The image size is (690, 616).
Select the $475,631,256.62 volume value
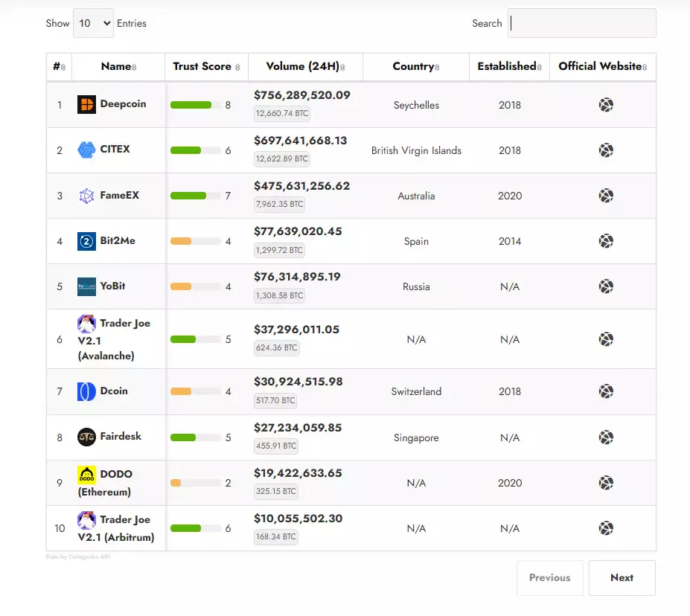tap(302, 186)
